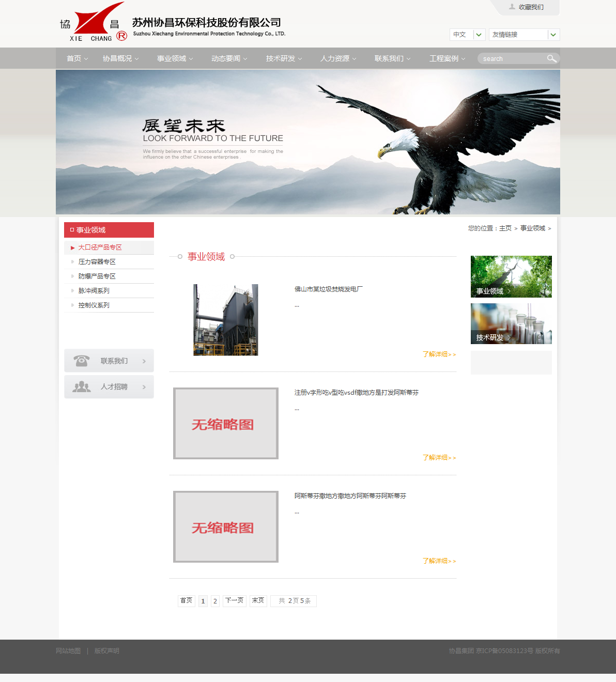This screenshot has width=616, height=682.
Task: Expand the 事业领域 navigation menu
Action: tap(175, 58)
